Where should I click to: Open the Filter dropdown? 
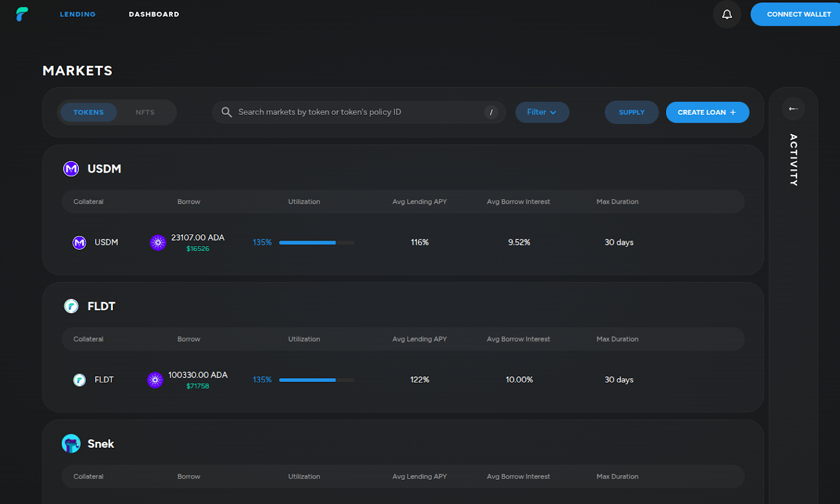(542, 112)
